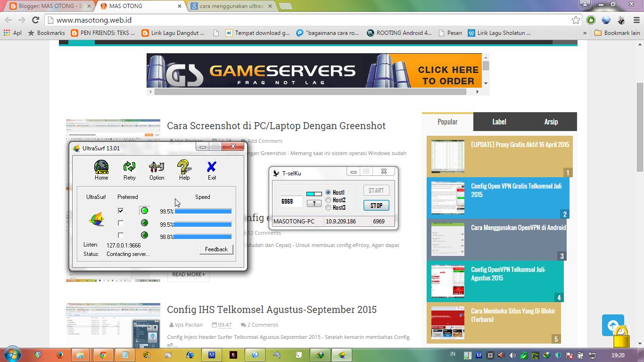Open the Proxy Gratis Aktif 16 April 2015 thumbnail
The width and height of the screenshot is (644, 362).
(x=448, y=156)
